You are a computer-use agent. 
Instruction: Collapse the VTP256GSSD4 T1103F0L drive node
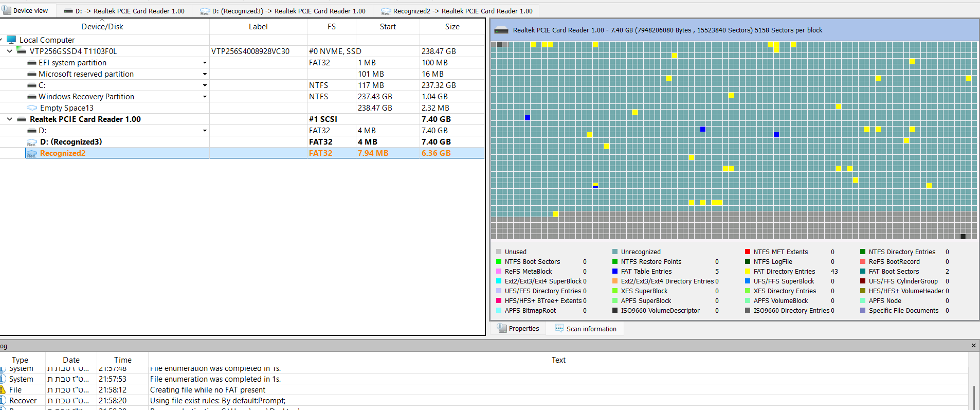click(x=10, y=51)
